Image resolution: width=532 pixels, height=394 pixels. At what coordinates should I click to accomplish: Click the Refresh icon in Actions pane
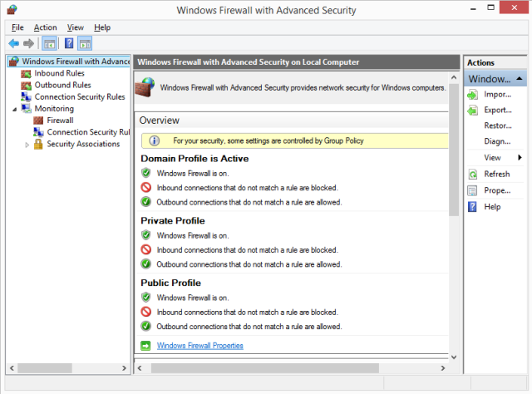pos(473,175)
